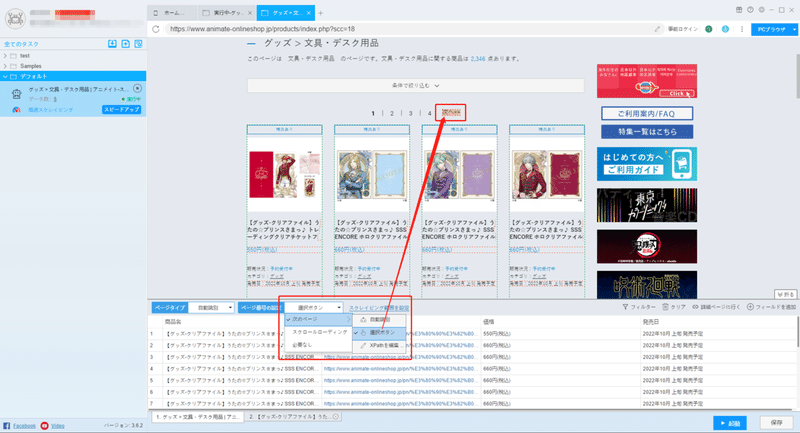Click the スピードアップ button

tap(121, 110)
